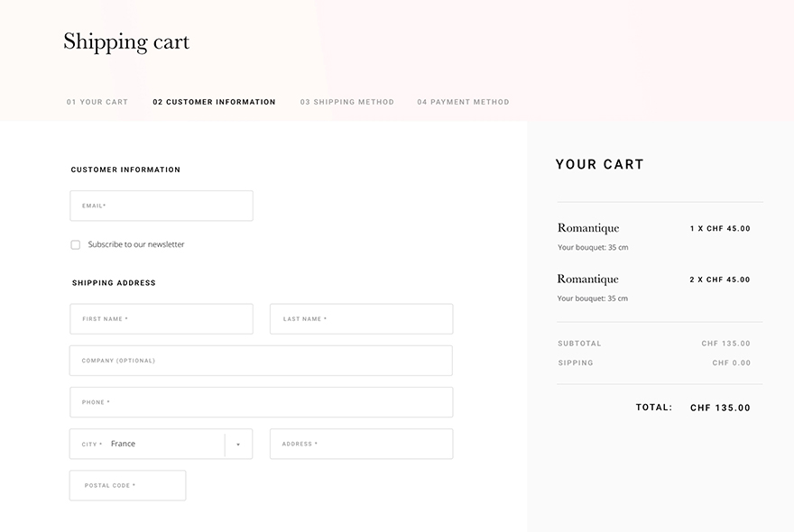Click the Postal Code field
The width and height of the screenshot is (794, 532).
[127, 485]
